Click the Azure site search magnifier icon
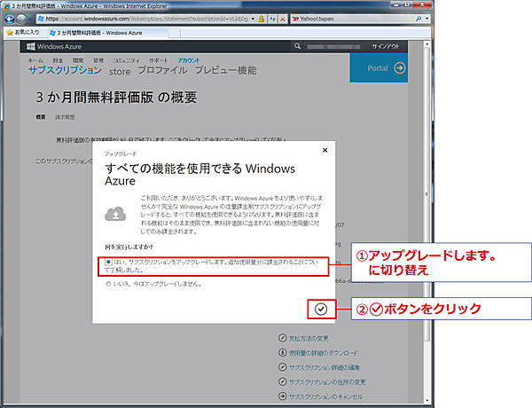 298,46
